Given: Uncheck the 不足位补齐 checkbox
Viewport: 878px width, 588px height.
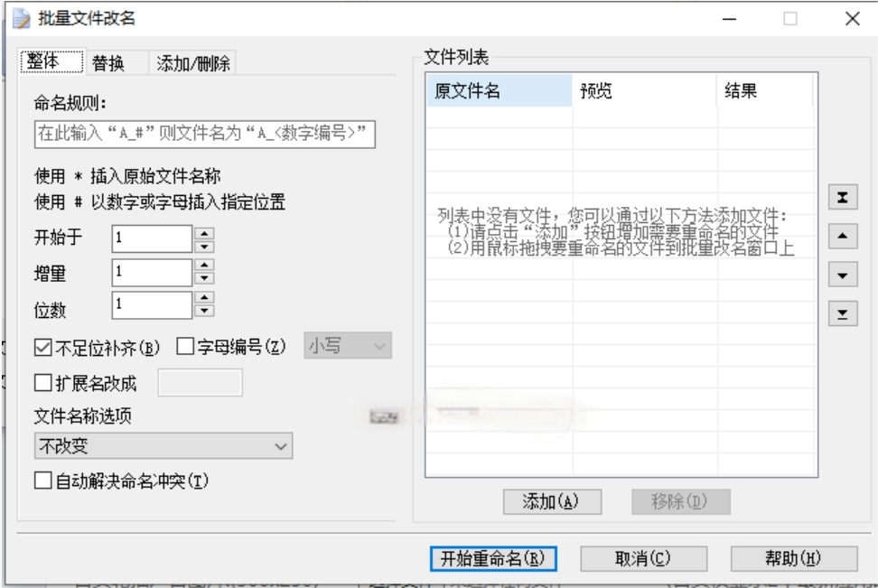Looking at the screenshot, I should [42, 345].
